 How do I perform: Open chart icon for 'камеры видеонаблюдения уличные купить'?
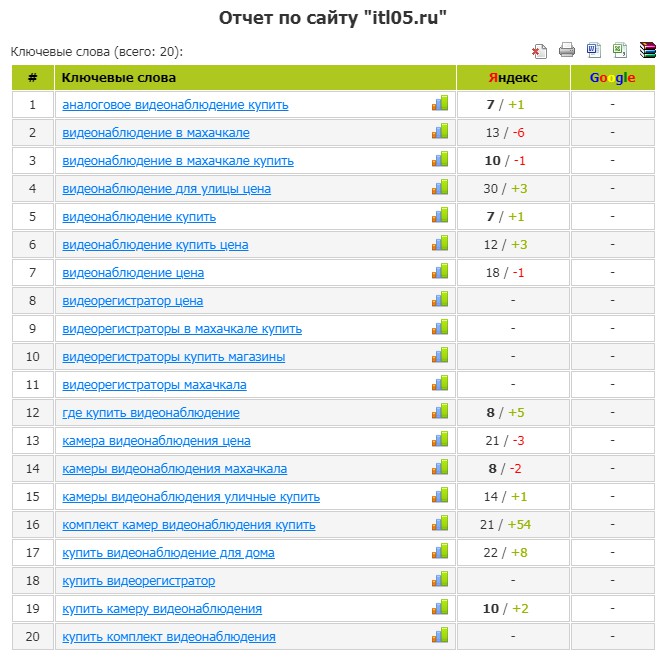(x=440, y=496)
